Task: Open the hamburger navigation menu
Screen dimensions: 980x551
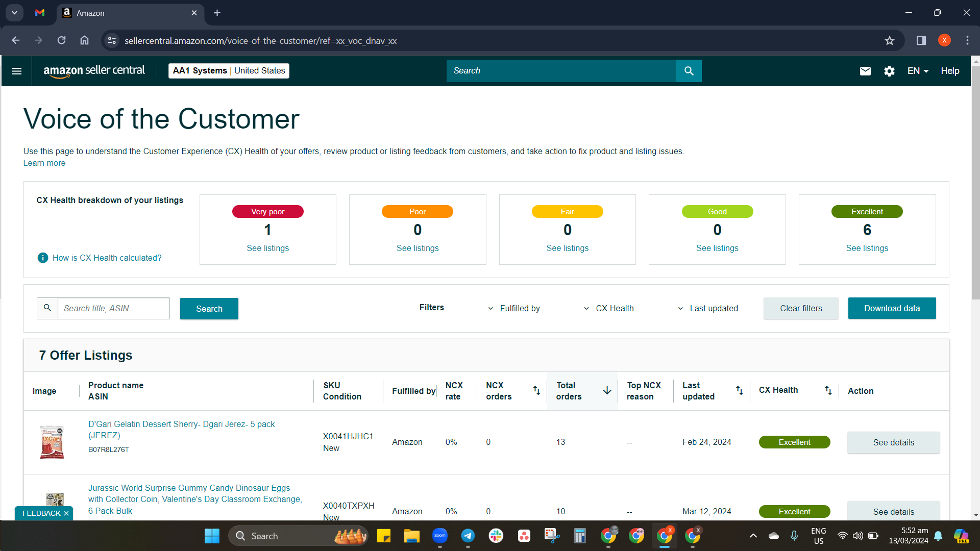Action: (x=16, y=71)
